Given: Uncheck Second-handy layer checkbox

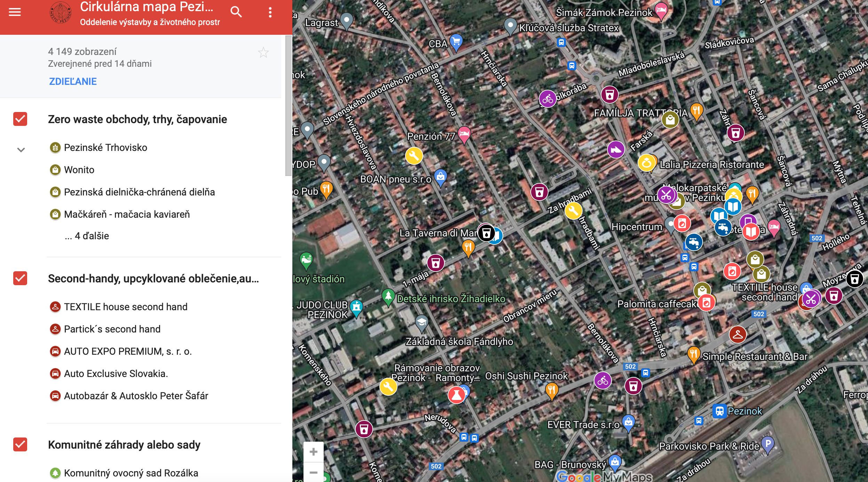Looking at the screenshot, I should (20, 278).
